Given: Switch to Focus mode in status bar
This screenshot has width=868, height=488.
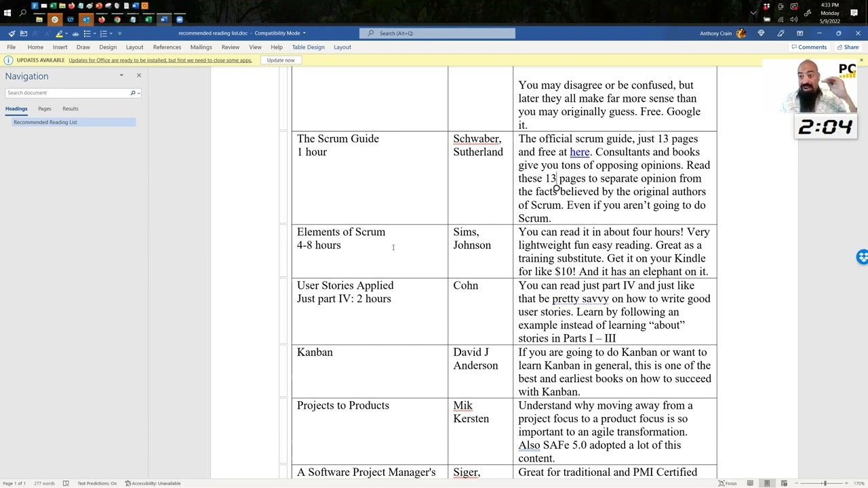Looking at the screenshot, I should pyautogui.click(x=728, y=483).
